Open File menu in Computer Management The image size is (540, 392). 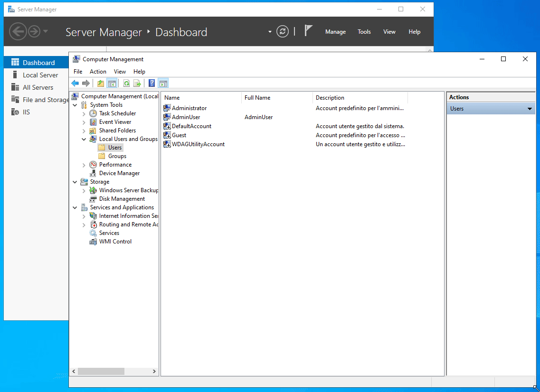[x=78, y=72]
